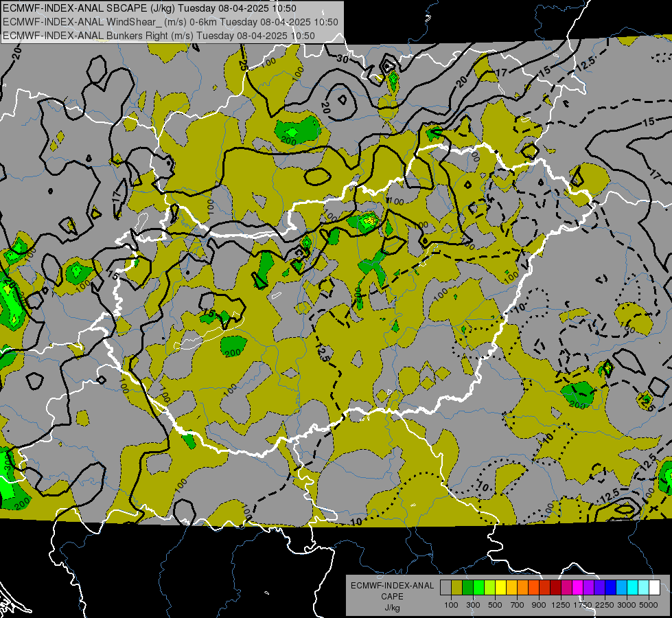Click the dark red legend swatch
672x618 pixels.
click(x=555, y=587)
